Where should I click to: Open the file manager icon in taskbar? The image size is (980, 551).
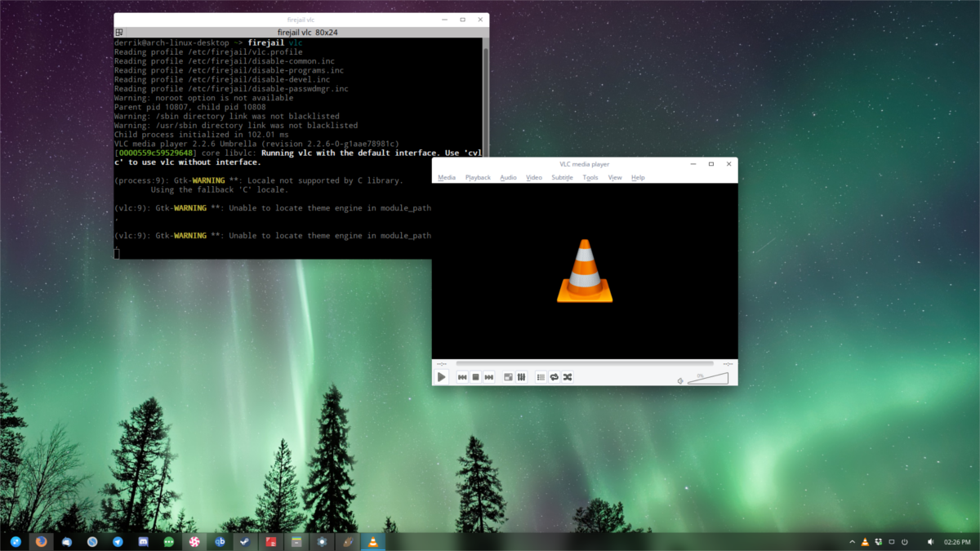click(296, 541)
